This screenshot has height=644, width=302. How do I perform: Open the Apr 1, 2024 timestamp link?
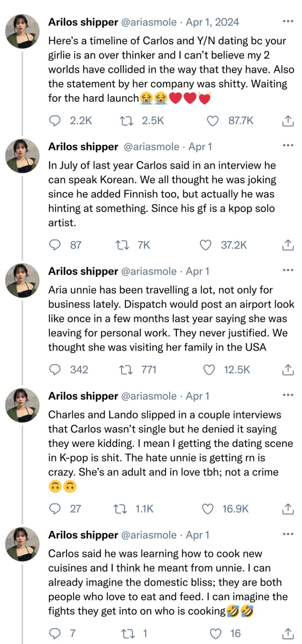click(212, 22)
